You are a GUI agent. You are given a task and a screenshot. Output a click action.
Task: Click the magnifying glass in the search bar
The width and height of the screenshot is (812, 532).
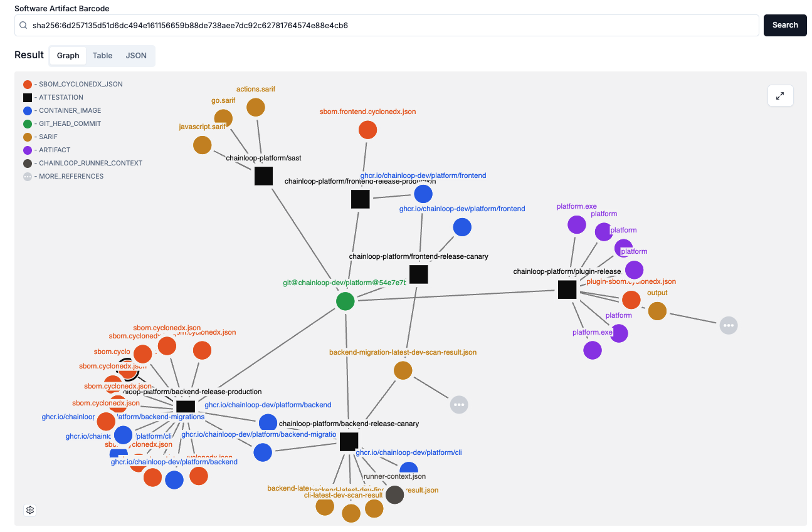[x=23, y=25]
